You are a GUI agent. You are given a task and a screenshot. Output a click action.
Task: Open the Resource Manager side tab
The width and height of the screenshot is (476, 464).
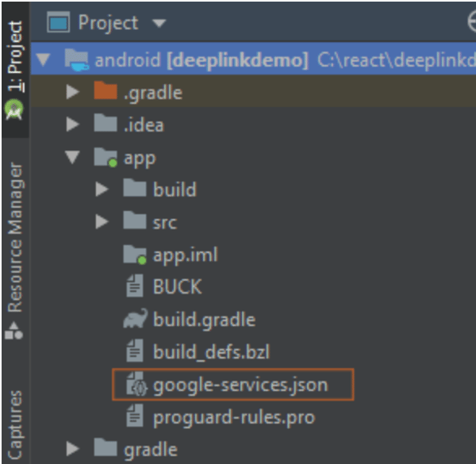tap(13, 246)
